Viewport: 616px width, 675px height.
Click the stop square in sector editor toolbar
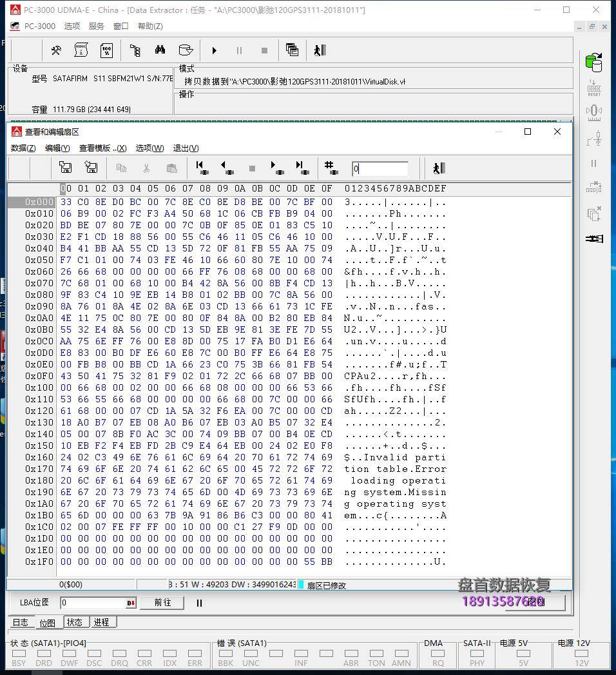pyautogui.click(x=252, y=168)
